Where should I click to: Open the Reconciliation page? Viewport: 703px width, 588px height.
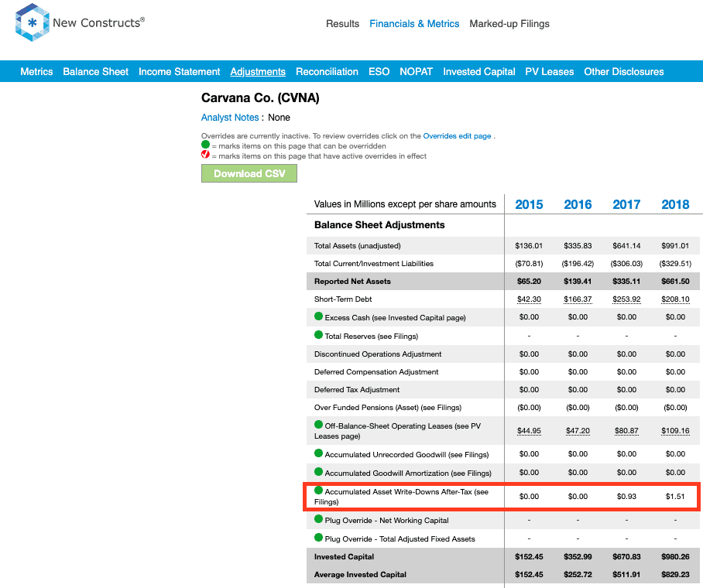click(327, 72)
